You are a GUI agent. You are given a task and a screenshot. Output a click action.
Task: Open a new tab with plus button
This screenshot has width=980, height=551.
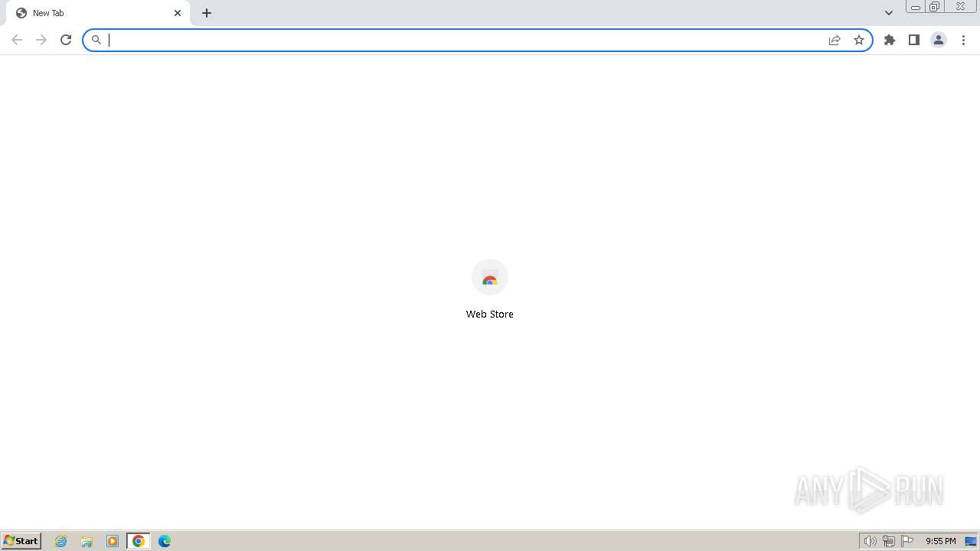pos(207,13)
